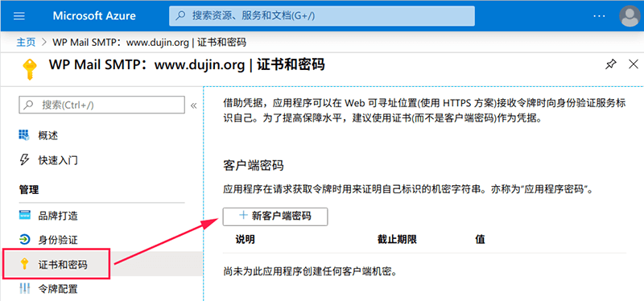Focus the sidebar 搜索(Ctrl+/) field

point(102,105)
